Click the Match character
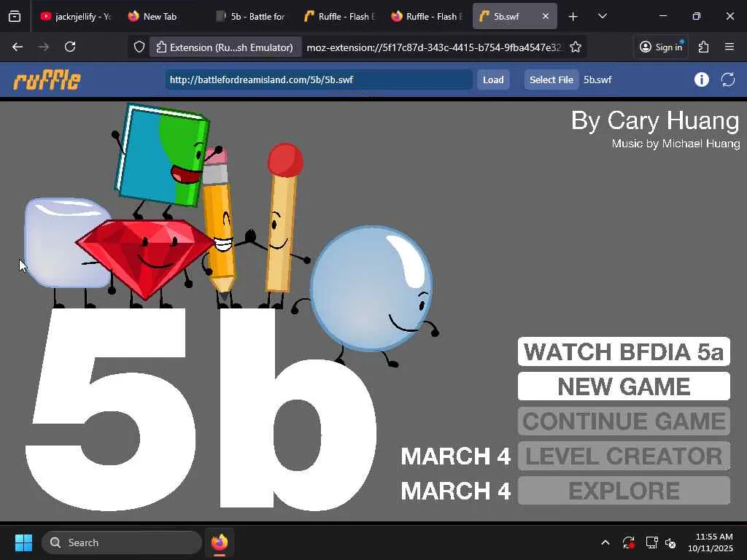The height and width of the screenshot is (560, 747). pos(282,224)
